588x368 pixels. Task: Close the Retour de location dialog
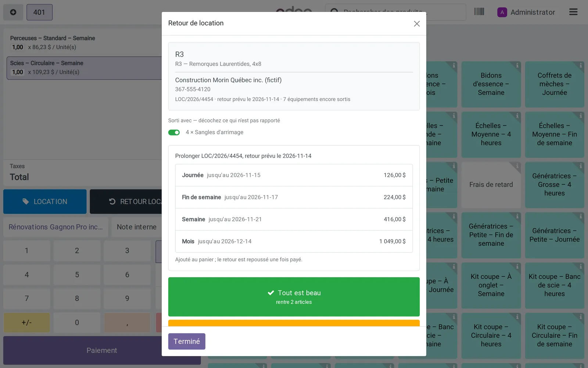417,24
